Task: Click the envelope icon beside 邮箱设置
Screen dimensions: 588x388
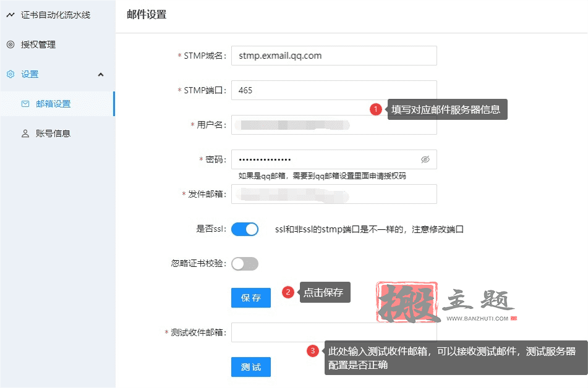Action: click(25, 104)
